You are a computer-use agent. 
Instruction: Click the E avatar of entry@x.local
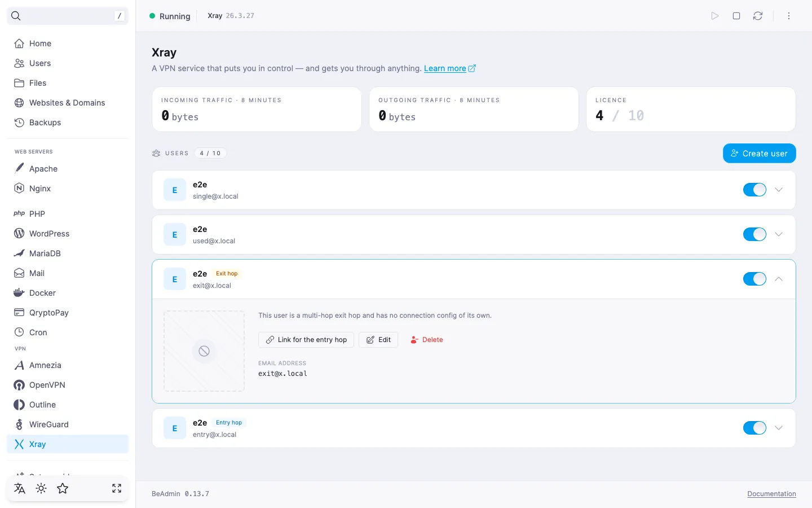pyautogui.click(x=175, y=428)
